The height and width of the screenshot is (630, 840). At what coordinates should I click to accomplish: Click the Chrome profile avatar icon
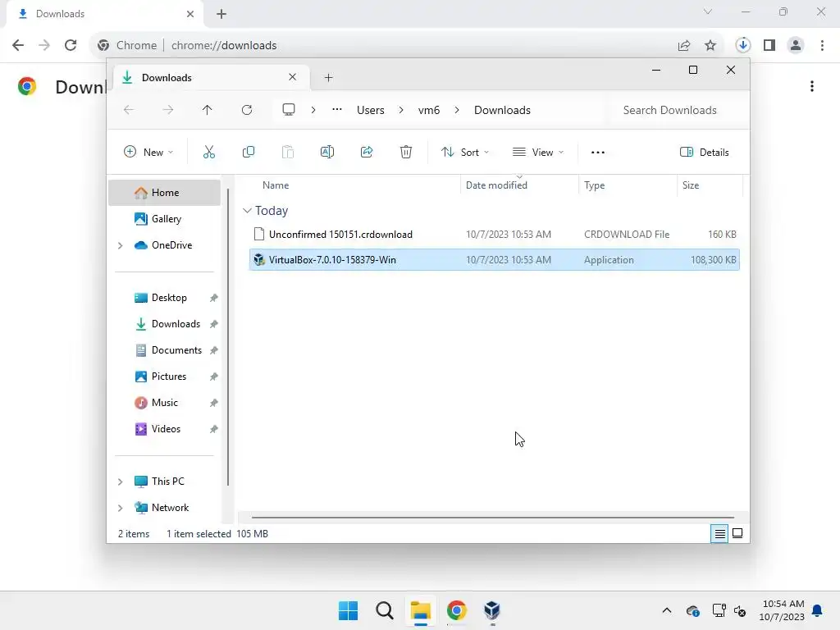pyautogui.click(x=796, y=46)
